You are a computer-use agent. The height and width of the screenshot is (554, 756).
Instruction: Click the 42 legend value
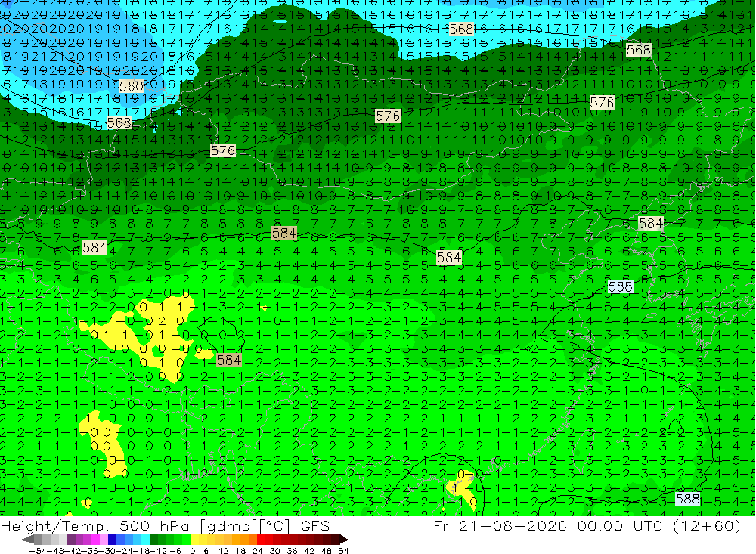309,551
